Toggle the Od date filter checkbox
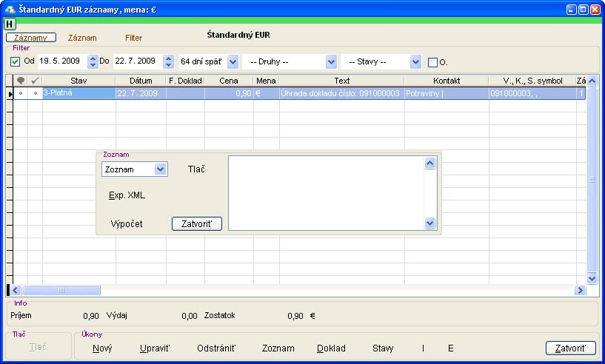This screenshot has height=364, width=605. [16, 61]
